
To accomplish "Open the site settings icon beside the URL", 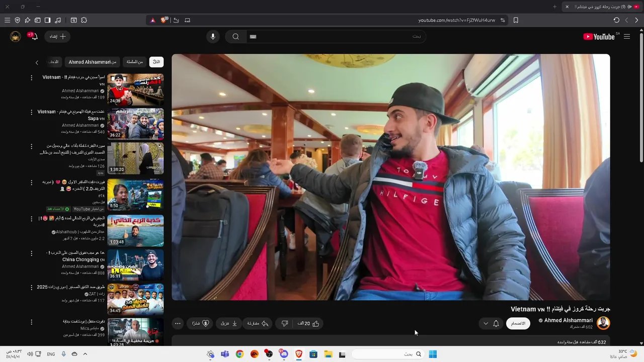I will coord(503,20).
